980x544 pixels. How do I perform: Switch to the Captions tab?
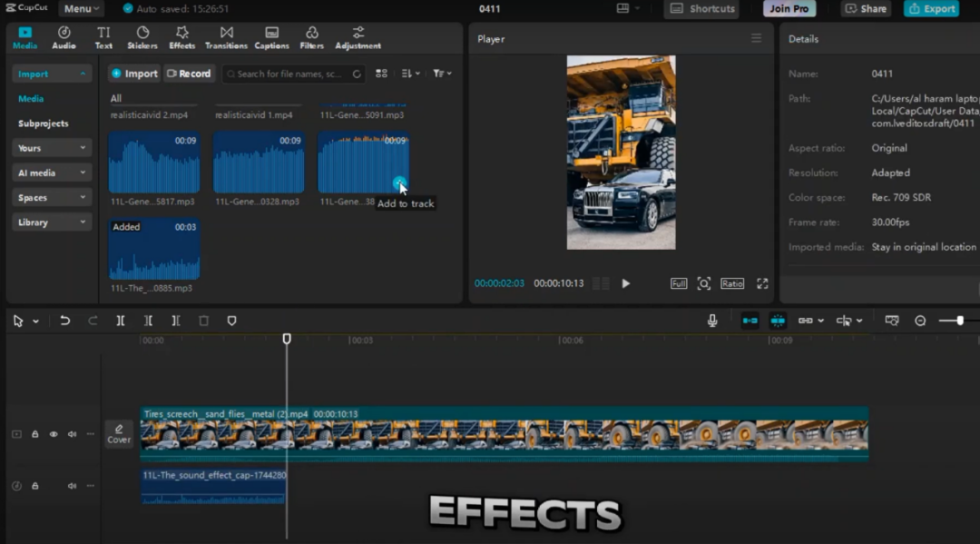click(271, 37)
